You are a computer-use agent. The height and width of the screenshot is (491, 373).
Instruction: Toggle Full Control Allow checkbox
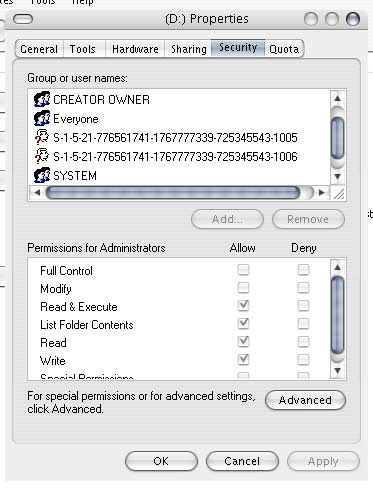click(243, 270)
